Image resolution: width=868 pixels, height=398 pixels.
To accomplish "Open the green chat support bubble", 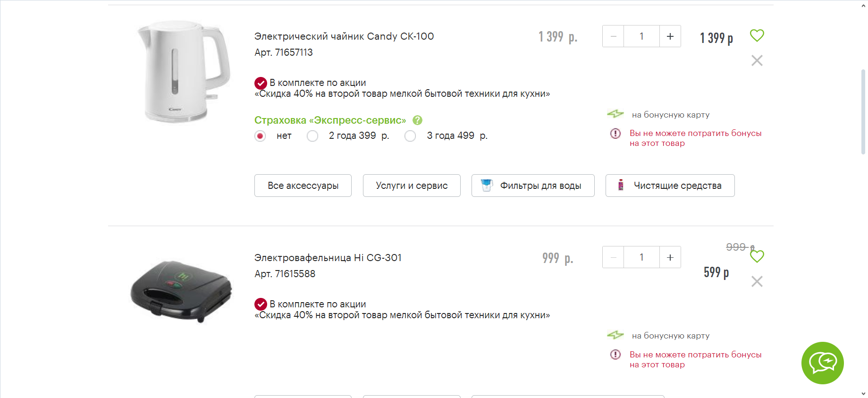I will [x=822, y=363].
